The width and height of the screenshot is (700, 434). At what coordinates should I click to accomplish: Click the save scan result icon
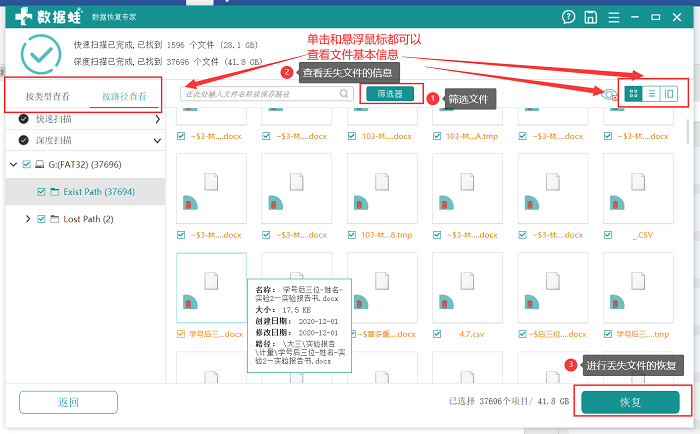tap(591, 17)
